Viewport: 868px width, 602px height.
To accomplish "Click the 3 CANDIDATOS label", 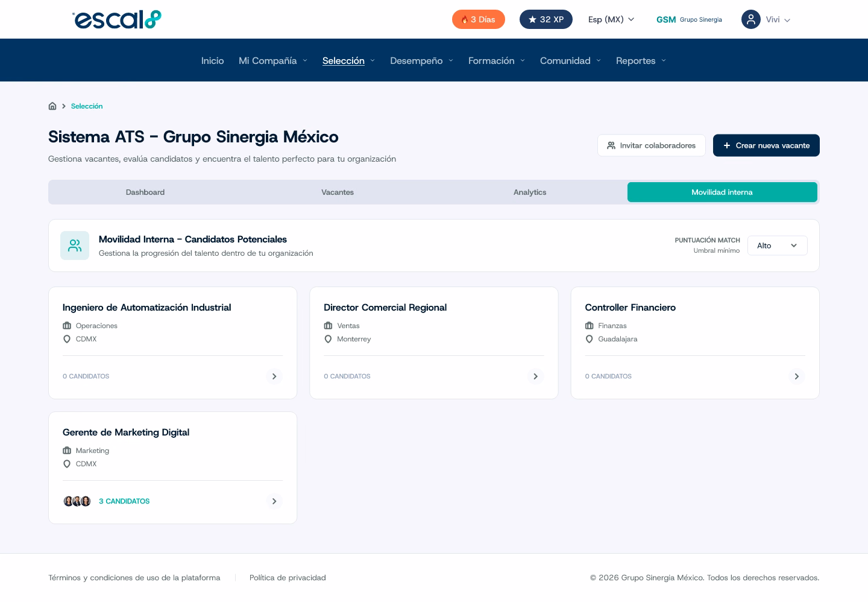I will (x=124, y=501).
